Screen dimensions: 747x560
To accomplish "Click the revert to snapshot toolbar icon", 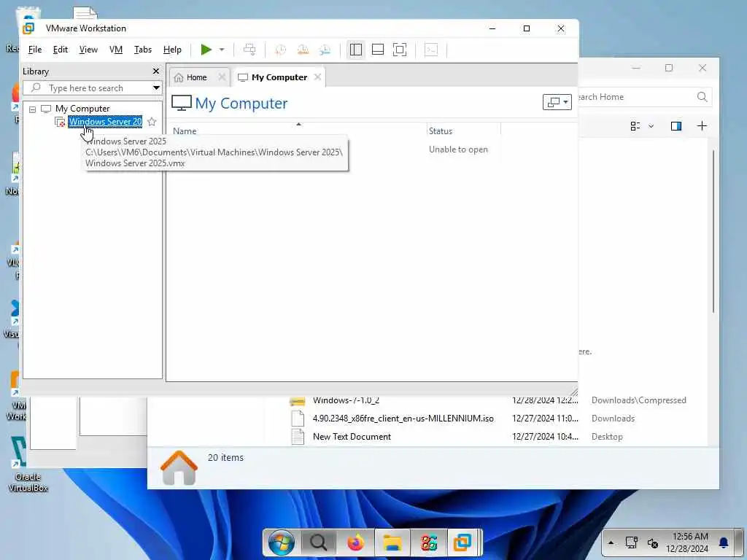I will tap(303, 50).
